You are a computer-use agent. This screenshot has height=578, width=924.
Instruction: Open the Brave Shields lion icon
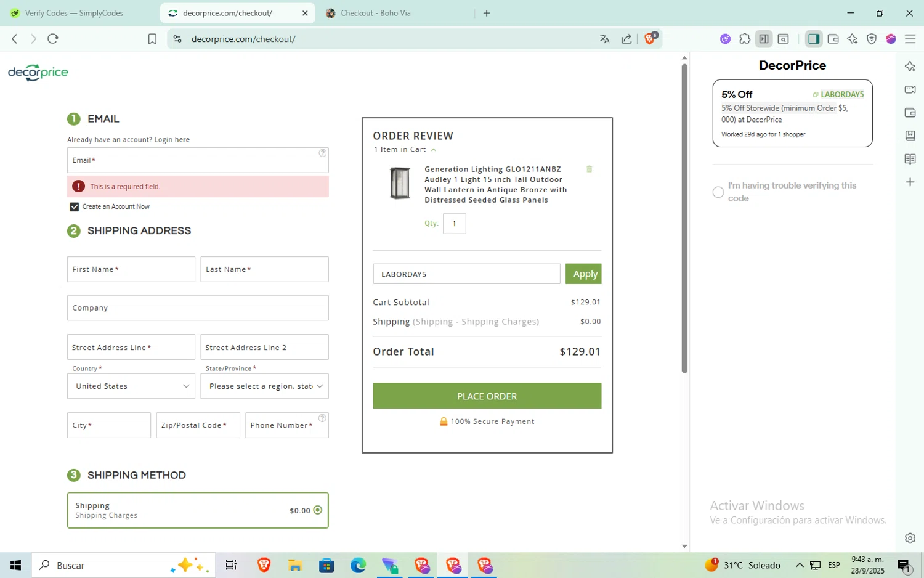(x=650, y=38)
